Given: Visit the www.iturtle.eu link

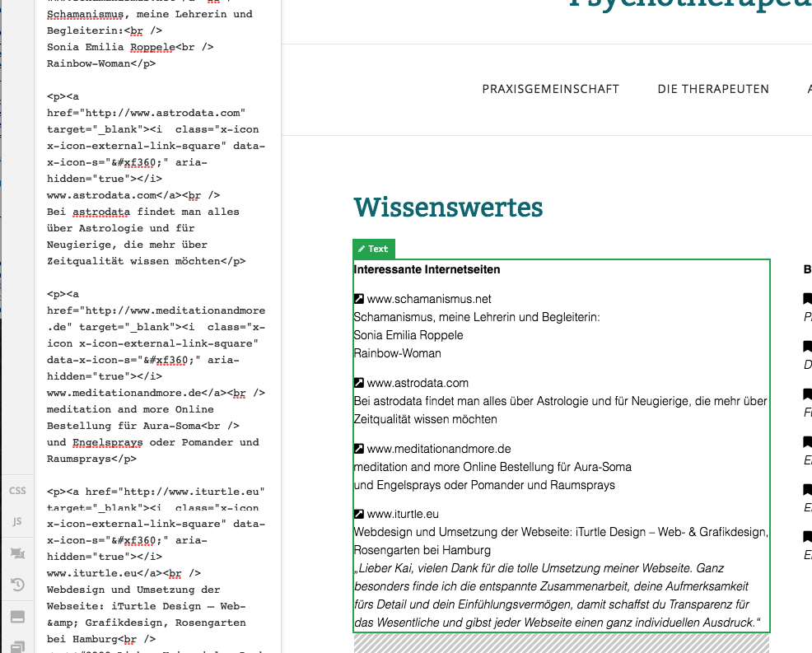Looking at the screenshot, I should pyautogui.click(x=403, y=515).
